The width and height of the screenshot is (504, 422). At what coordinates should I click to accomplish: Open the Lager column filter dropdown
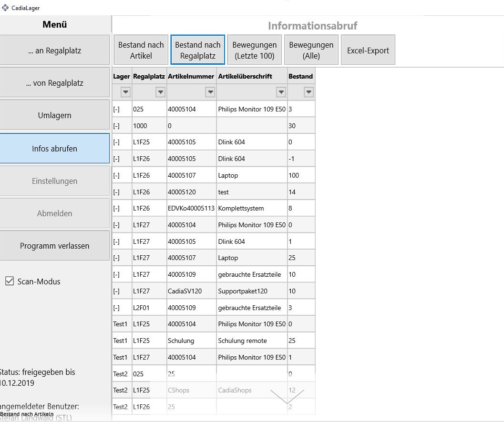tap(126, 92)
